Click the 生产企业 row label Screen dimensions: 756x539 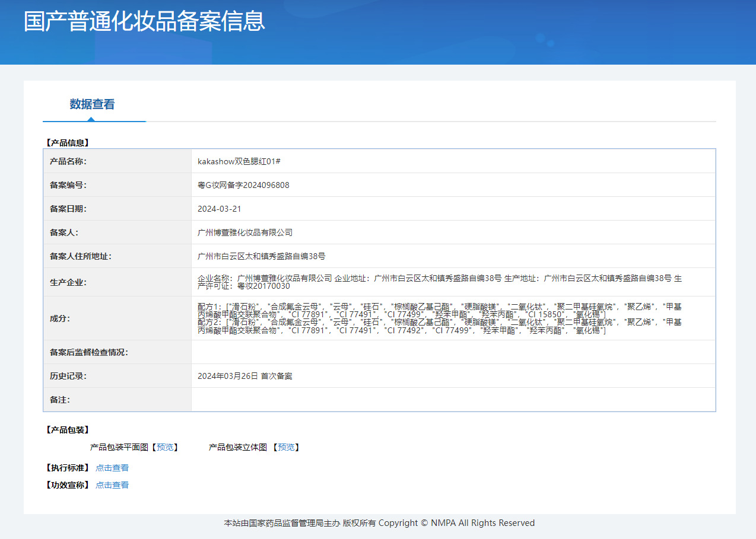pyautogui.click(x=68, y=282)
